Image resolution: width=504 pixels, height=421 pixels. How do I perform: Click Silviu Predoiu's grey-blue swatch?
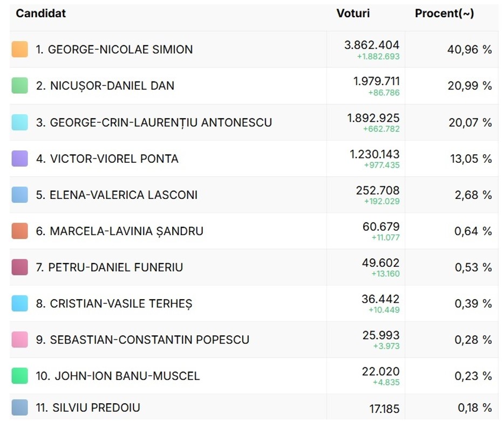click(20, 408)
